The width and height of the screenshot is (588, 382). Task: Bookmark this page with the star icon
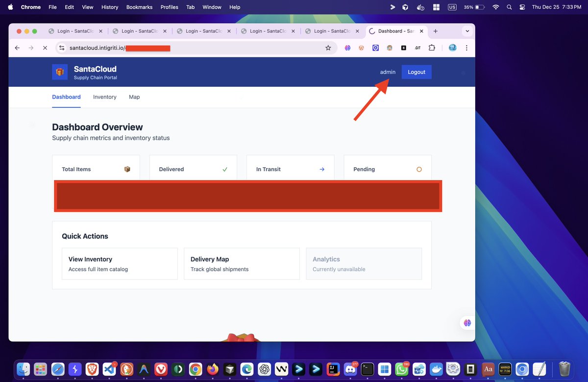click(x=328, y=48)
